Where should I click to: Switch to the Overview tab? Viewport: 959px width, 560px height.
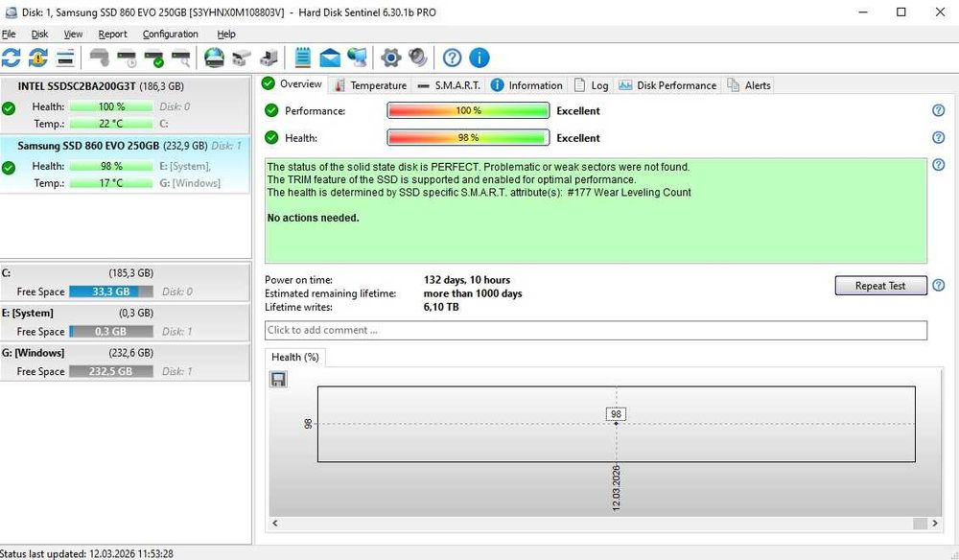point(292,84)
